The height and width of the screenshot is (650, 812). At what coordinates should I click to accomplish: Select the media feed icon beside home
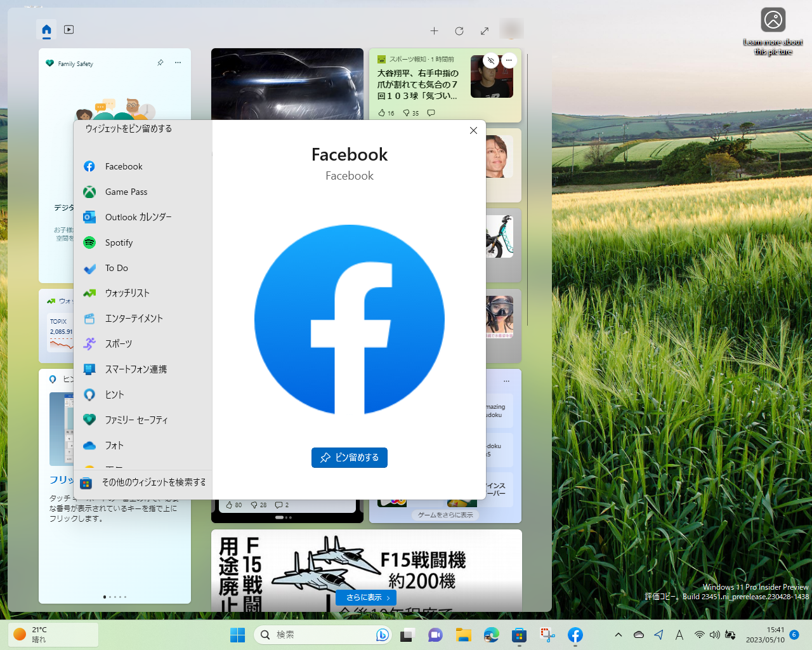[x=68, y=29]
